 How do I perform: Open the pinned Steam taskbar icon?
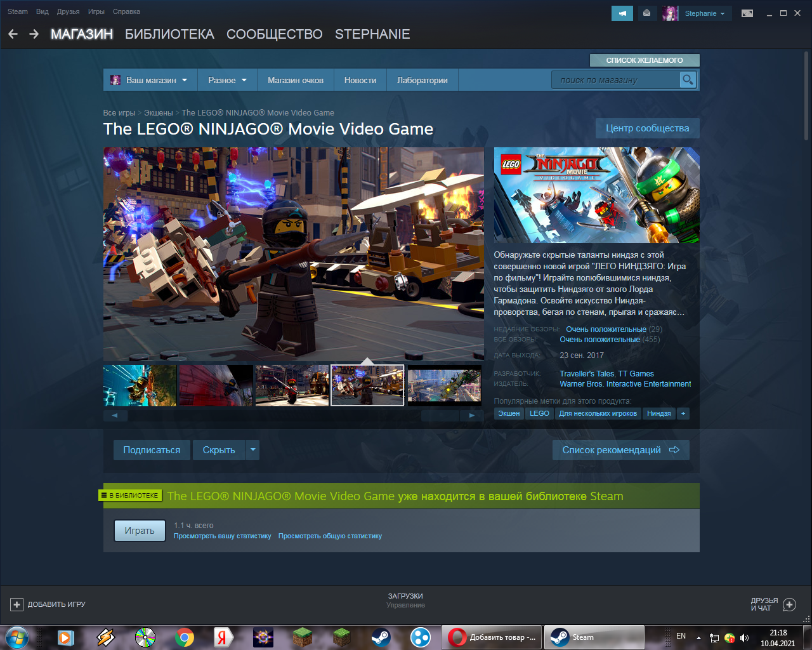(x=381, y=637)
